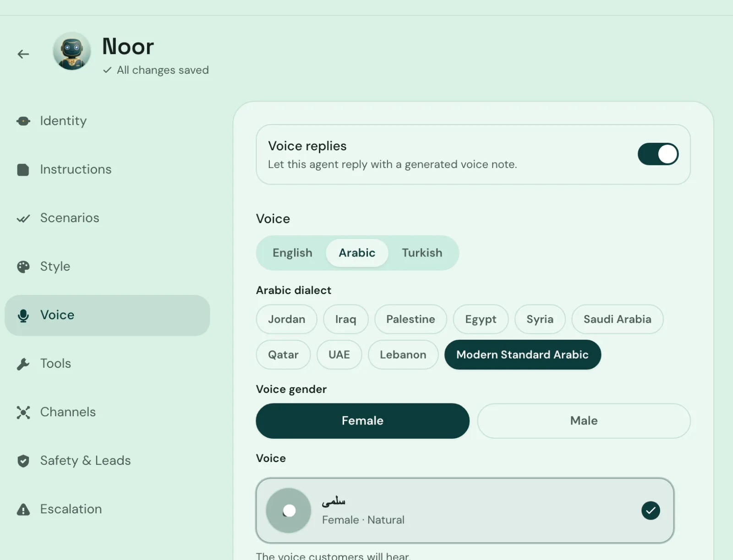Select the Lebanon dialect
733x560 pixels.
pyautogui.click(x=403, y=354)
